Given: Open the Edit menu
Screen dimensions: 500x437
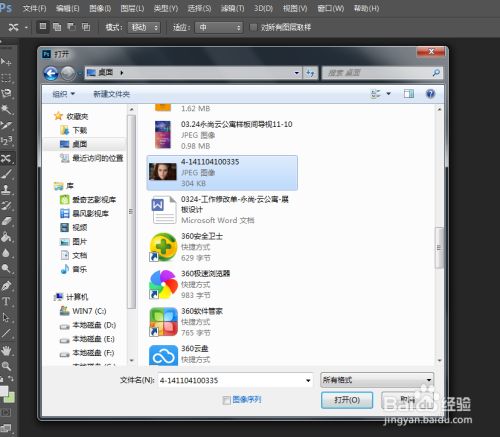Looking at the screenshot, I should (67, 8).
